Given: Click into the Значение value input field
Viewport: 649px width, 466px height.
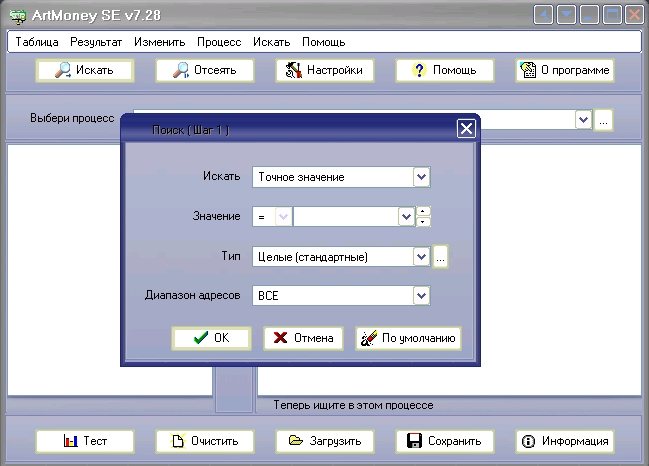Looking at the screenshot, I should click(x=346, y=216).
